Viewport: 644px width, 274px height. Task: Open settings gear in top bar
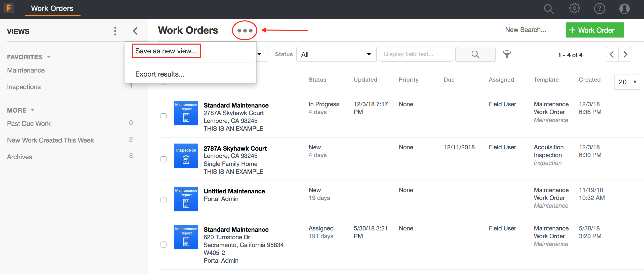pos(574,9)
